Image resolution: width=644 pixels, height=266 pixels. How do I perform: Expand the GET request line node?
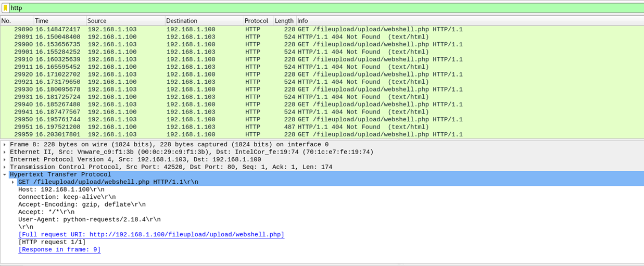13,182
